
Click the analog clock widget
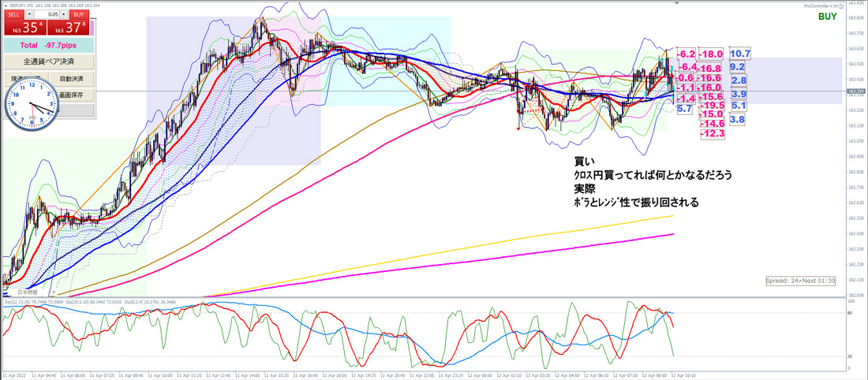click(32, 105)
